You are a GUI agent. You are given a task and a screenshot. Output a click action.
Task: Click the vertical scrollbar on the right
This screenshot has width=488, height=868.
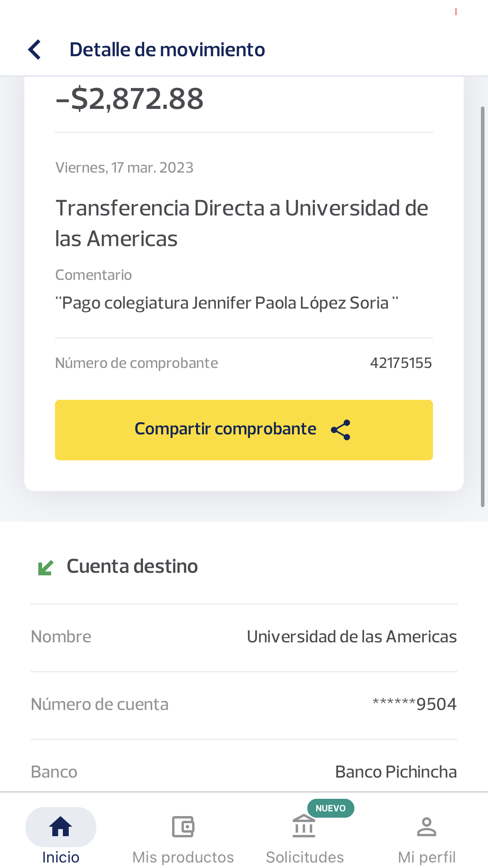click(x=482, y=307)
